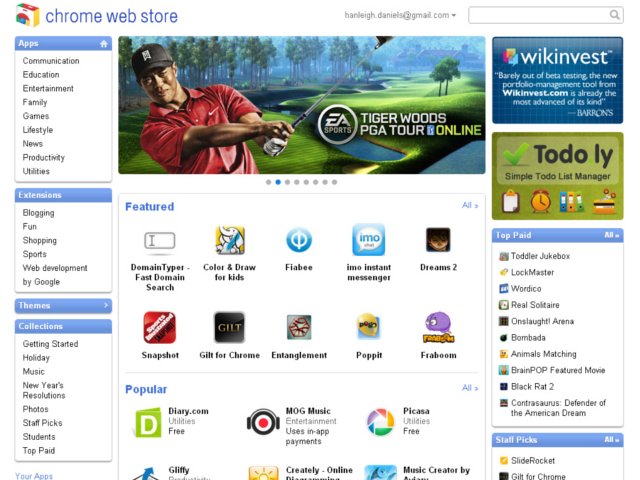Click the Picasa app icon
The height and width of the screenshot is (480, 640).
[380, 422]
